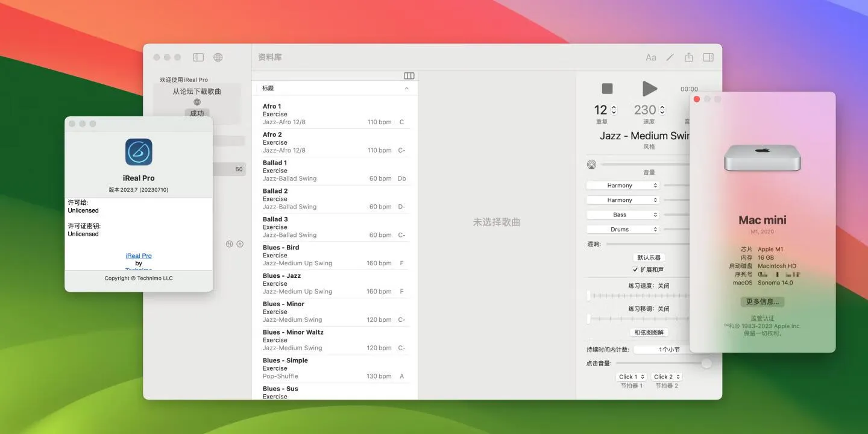Select the Ballad 2 song
The image size is (868, 434).
point(334,199)
